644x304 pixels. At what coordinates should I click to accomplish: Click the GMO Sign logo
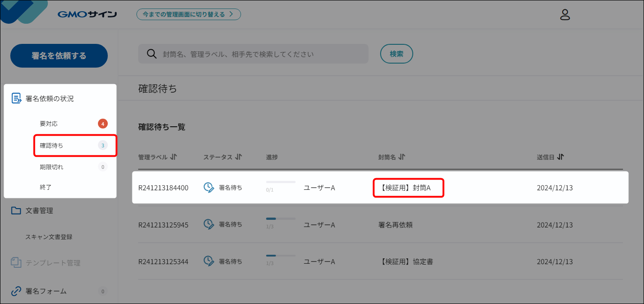click(x=87, y=14)
